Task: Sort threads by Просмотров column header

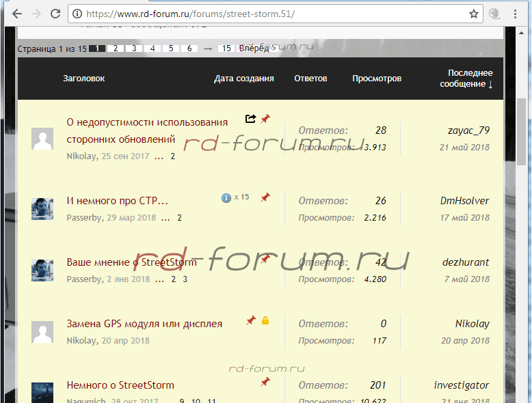Action: pyautogui.click(x=377, y=79)
